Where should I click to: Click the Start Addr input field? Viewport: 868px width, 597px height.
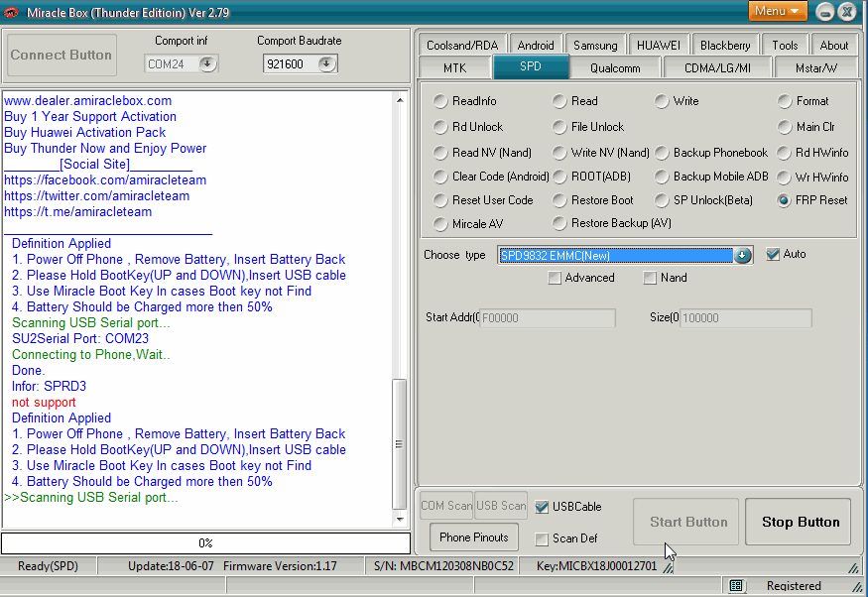point(547,318)
